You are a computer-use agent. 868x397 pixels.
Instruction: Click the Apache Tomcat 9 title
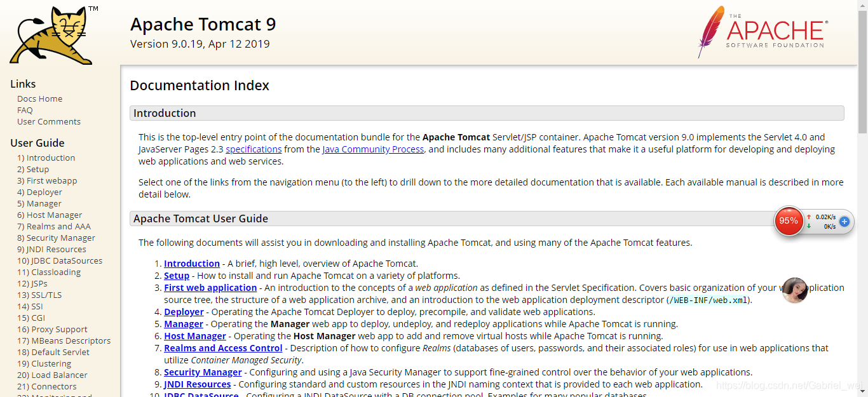coord(203,24)
